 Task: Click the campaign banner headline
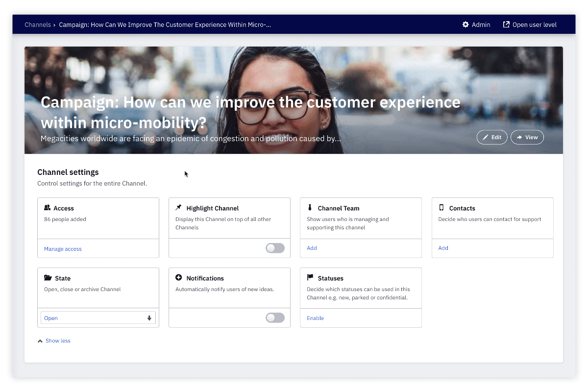[x=250, y=112]
